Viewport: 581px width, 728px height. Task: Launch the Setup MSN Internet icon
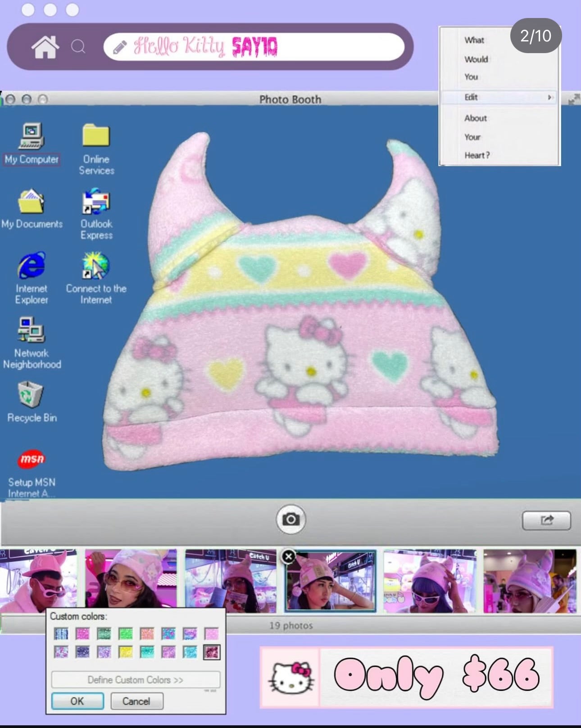(32, 473)
